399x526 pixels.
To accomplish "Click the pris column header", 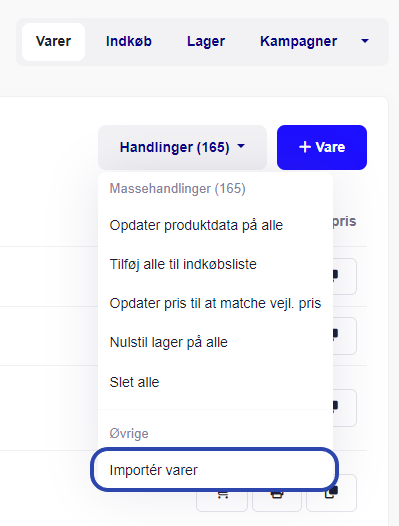I will 344,222.
